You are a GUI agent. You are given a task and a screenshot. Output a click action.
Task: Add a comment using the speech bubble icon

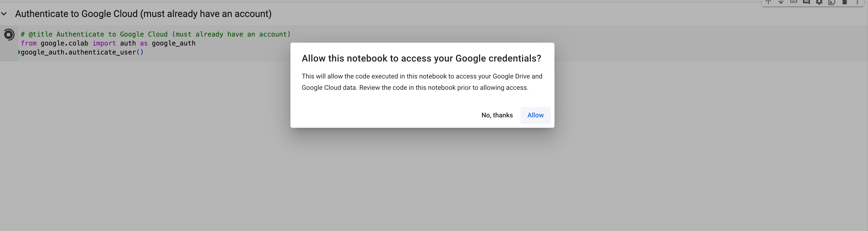(x=806, y=2)
